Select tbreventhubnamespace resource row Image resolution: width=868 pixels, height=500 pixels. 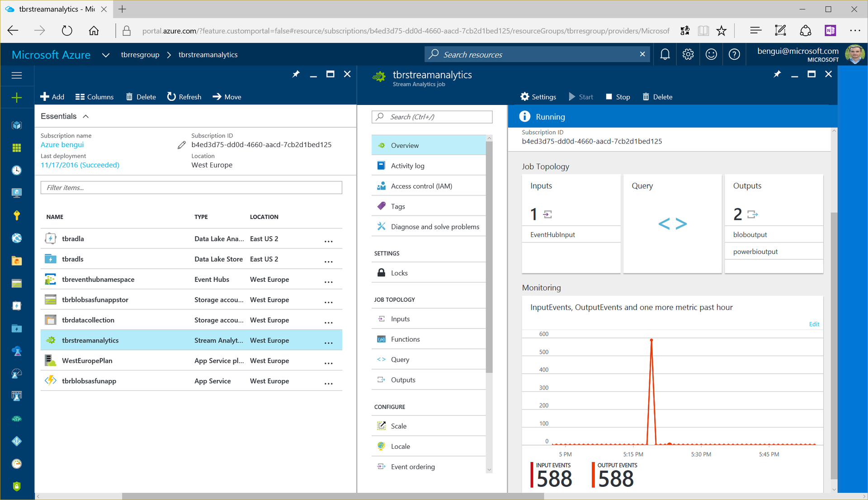coord(191,279)
